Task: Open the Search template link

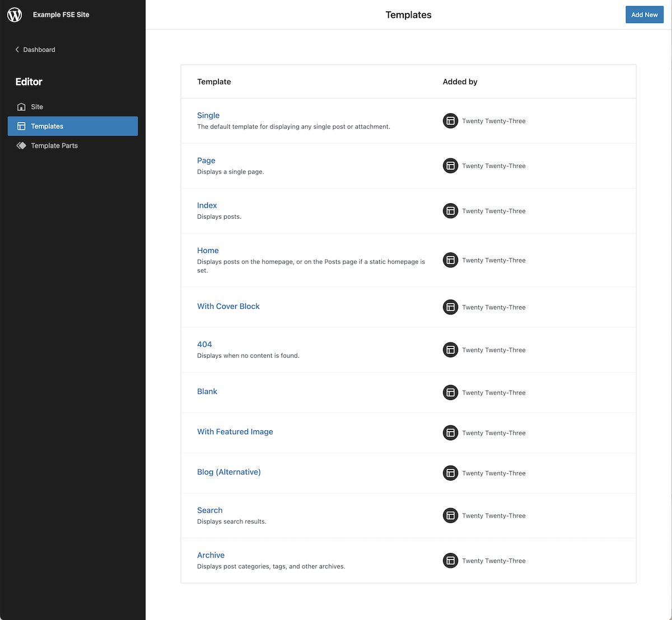Action: coord(209,510)
